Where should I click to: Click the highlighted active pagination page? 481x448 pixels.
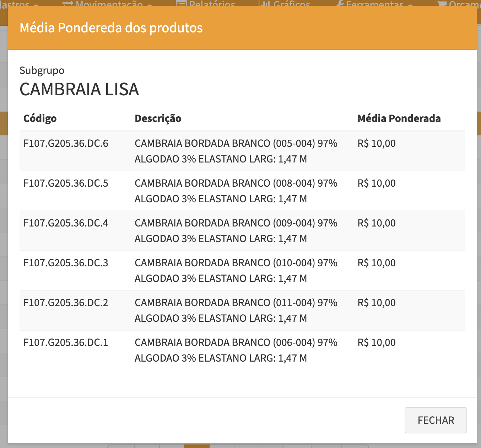pos(197,446)
